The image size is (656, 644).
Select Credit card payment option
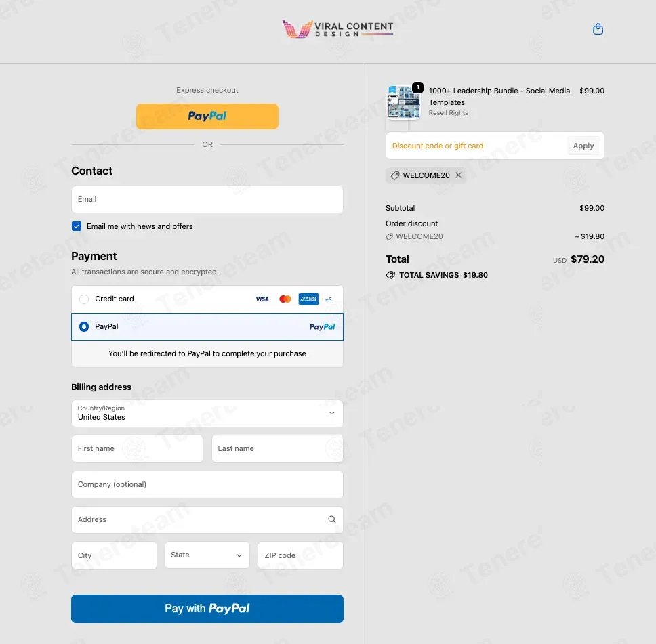(x=84, y=299)
